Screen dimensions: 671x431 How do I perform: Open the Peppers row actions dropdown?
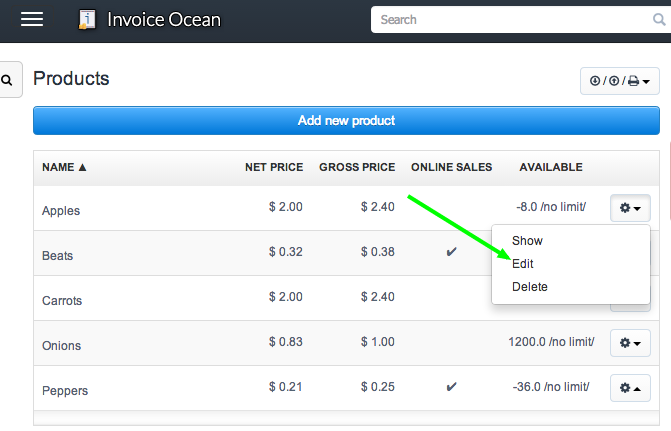click(630, 388)
